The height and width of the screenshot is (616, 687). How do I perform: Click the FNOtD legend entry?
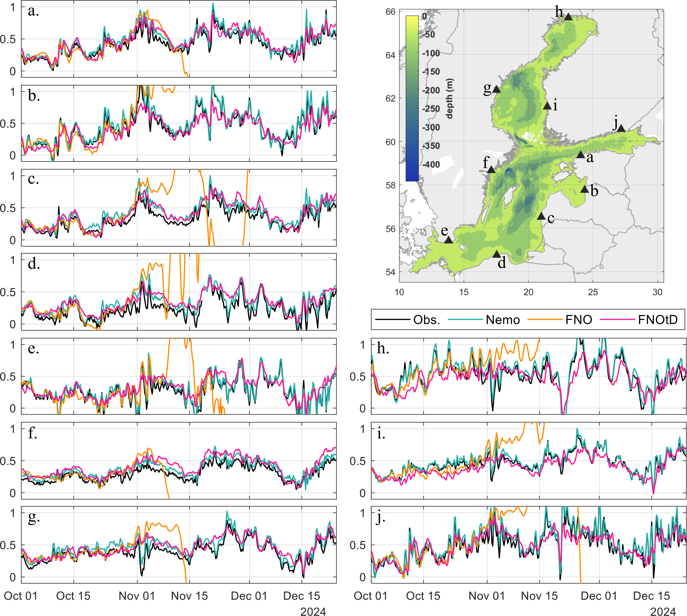pos(658,320)
